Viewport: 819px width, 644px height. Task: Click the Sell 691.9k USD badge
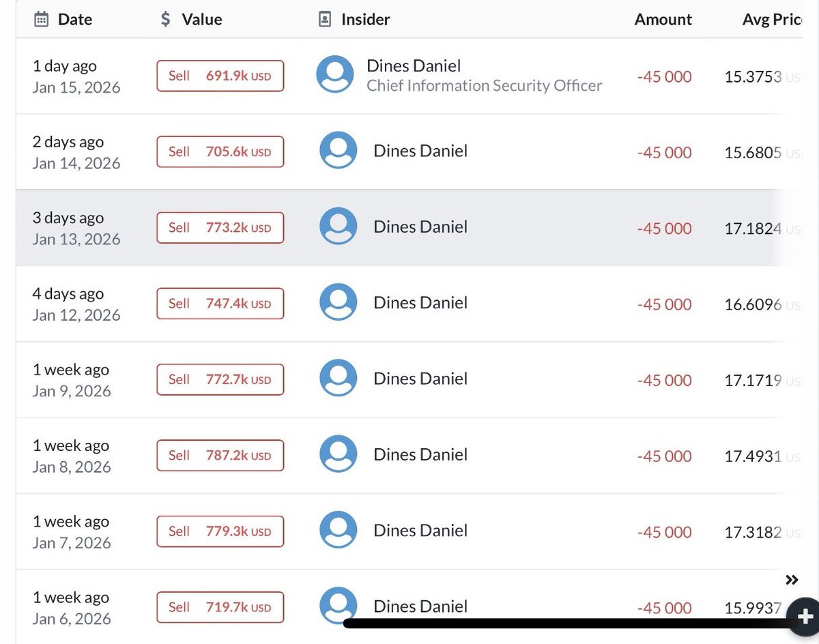click(220, 75)
